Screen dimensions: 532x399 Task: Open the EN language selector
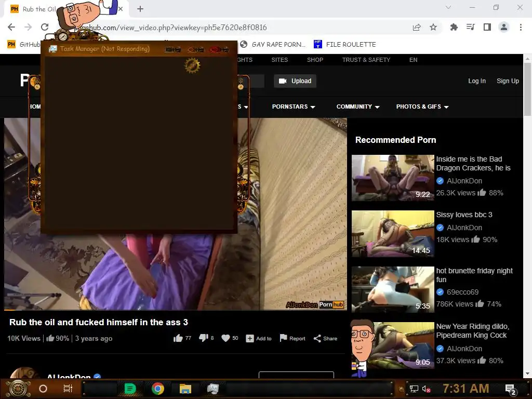click(413, 60)
